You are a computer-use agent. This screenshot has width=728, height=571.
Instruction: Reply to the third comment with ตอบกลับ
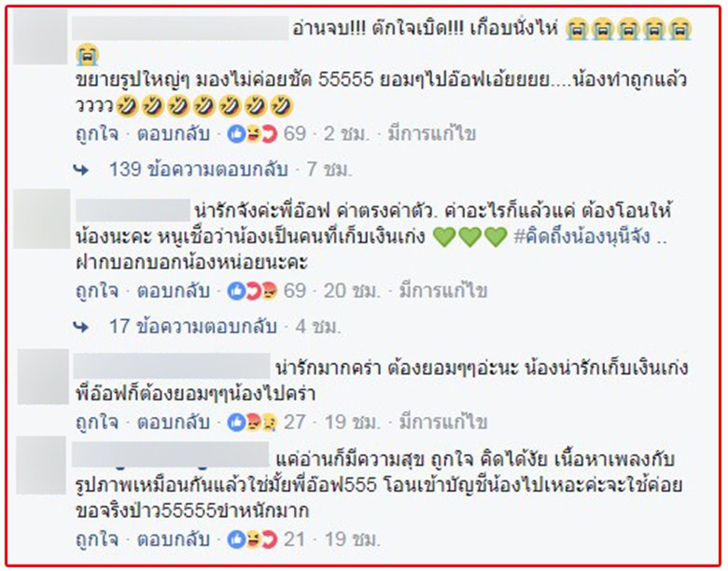point(174,423)
